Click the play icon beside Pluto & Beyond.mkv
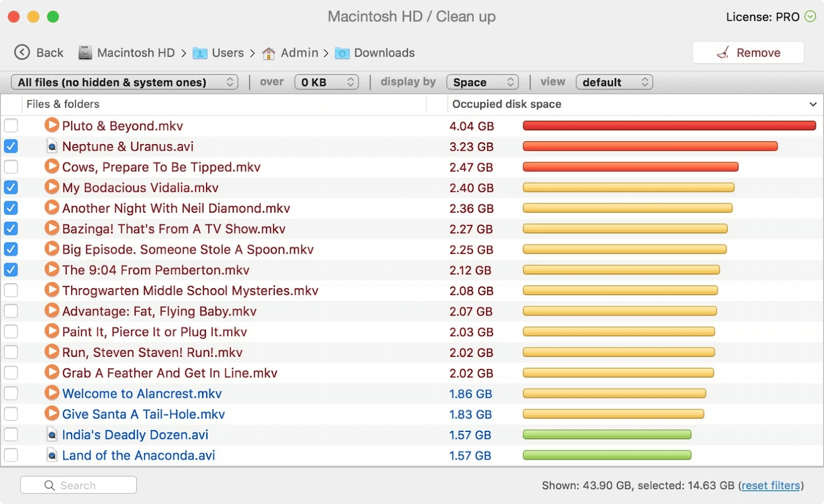 [51, 125]
